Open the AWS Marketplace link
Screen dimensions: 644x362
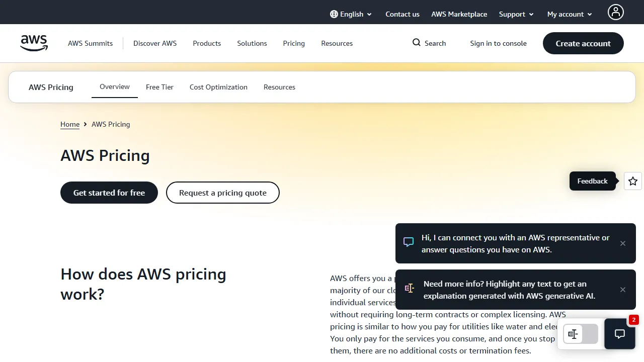click(x=459, y=14)
